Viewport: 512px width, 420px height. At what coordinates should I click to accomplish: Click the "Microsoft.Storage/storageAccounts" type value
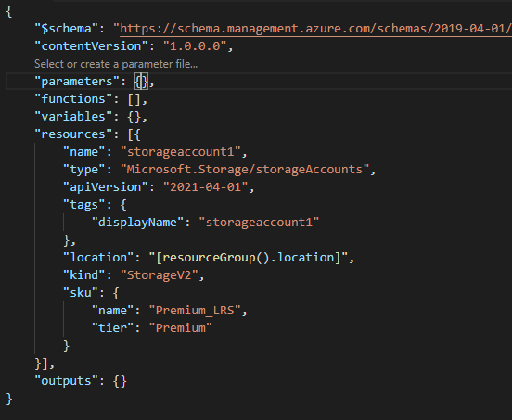point(245,170)
